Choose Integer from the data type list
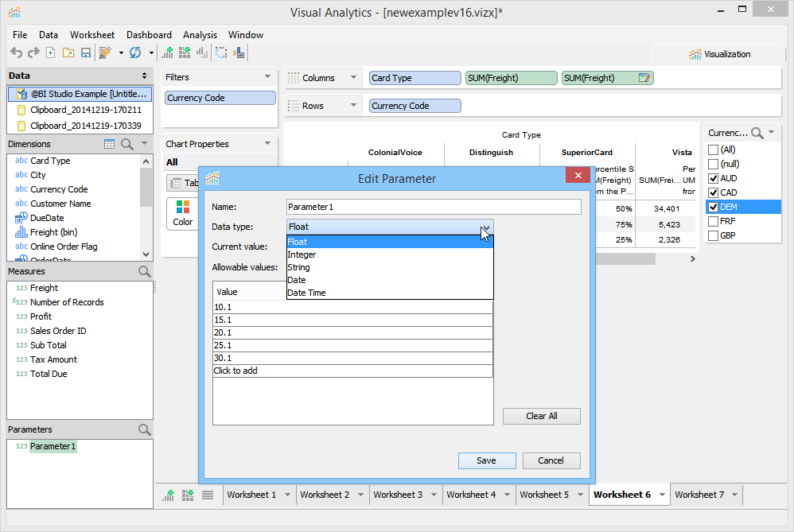Viewport: 794px width, 532px height. click(x=302, y=254)
